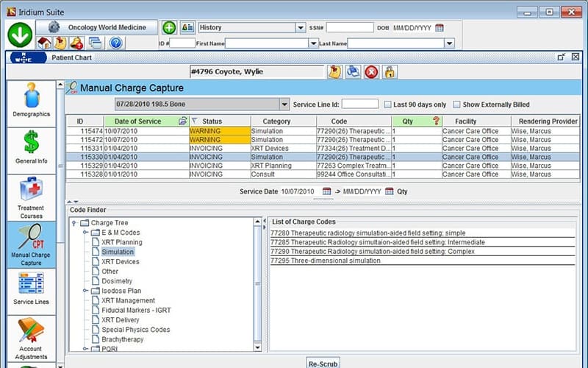Open the Service Lines section
588x368 pixels.
31,291
